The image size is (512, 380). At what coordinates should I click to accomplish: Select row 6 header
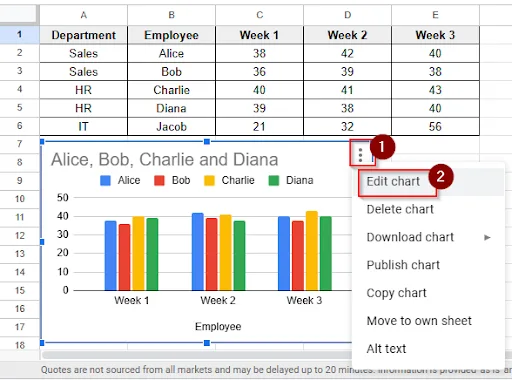[19, 126]
